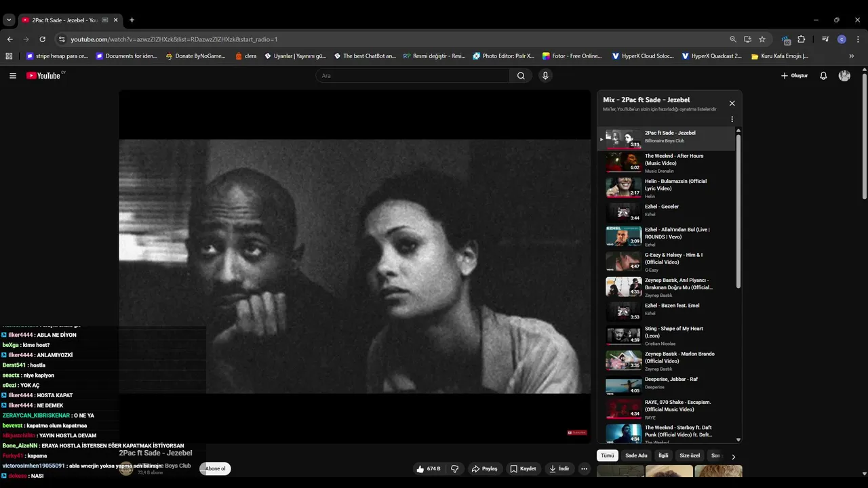The width and height of the screenshot is (868, 488).
Task: View site information icon in address bar
Action: point(62,39)
